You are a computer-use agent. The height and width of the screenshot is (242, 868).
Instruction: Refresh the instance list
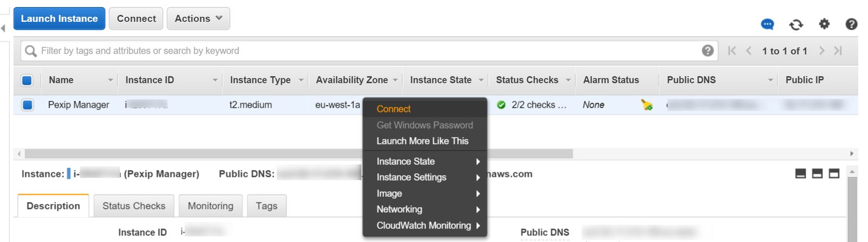coord(796,24)
